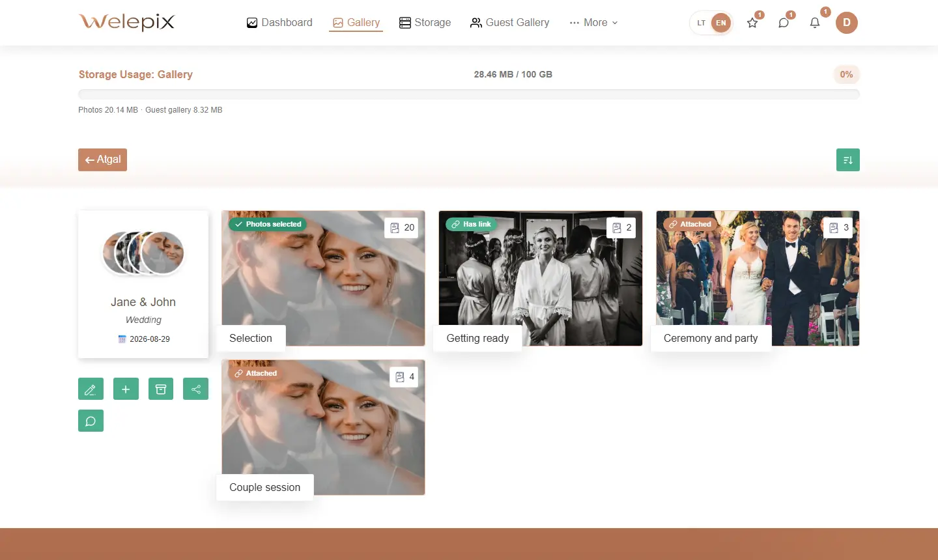Open the Selection album label

[x=251, y=338]
